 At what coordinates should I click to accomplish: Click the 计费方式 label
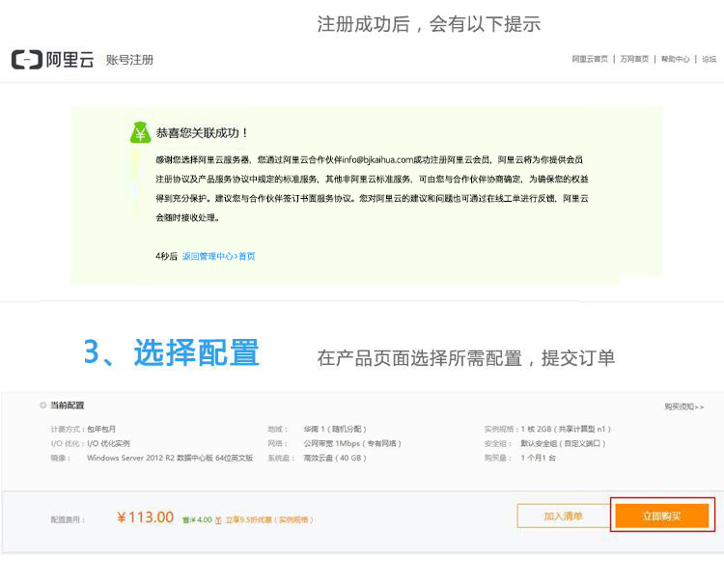[68, 429]
